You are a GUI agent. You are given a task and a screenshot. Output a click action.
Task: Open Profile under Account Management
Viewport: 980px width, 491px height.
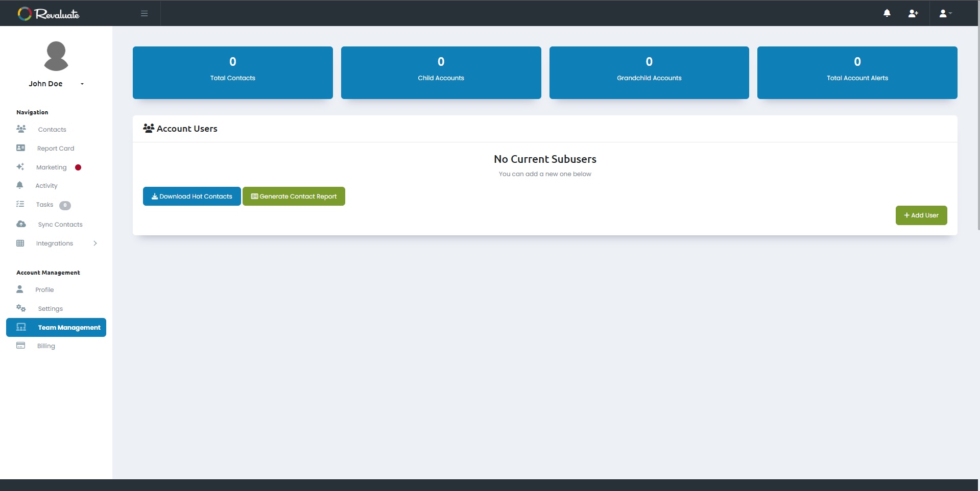(x=44, y=290)
